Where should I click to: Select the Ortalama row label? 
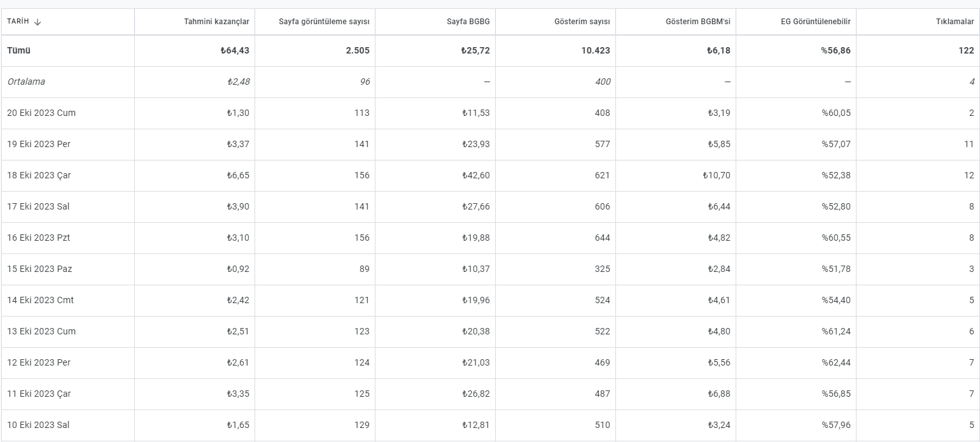26,82
